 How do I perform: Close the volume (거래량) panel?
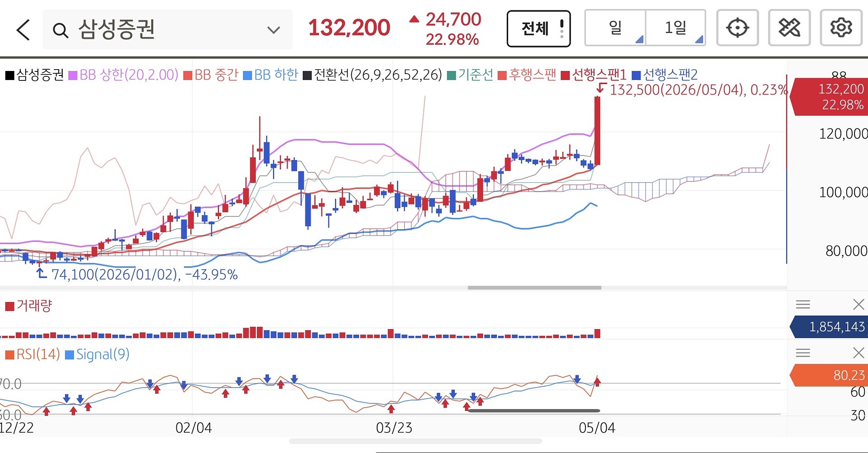[858, 304]
